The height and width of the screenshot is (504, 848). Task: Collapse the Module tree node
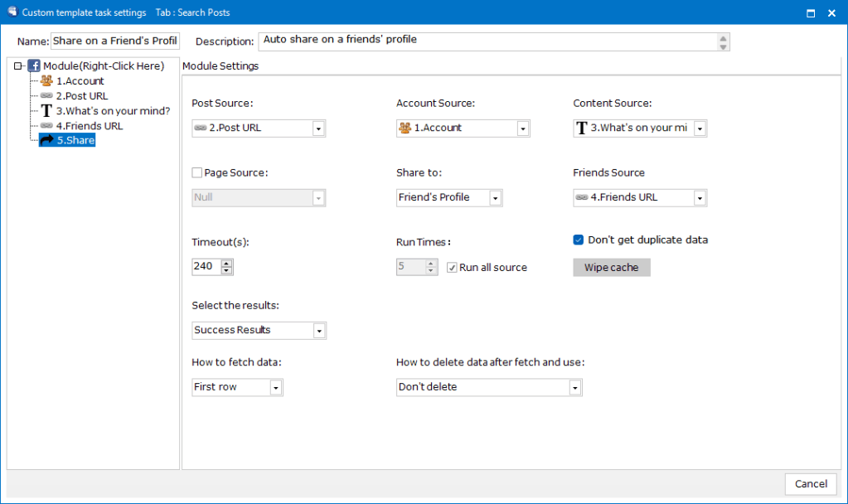18,66
